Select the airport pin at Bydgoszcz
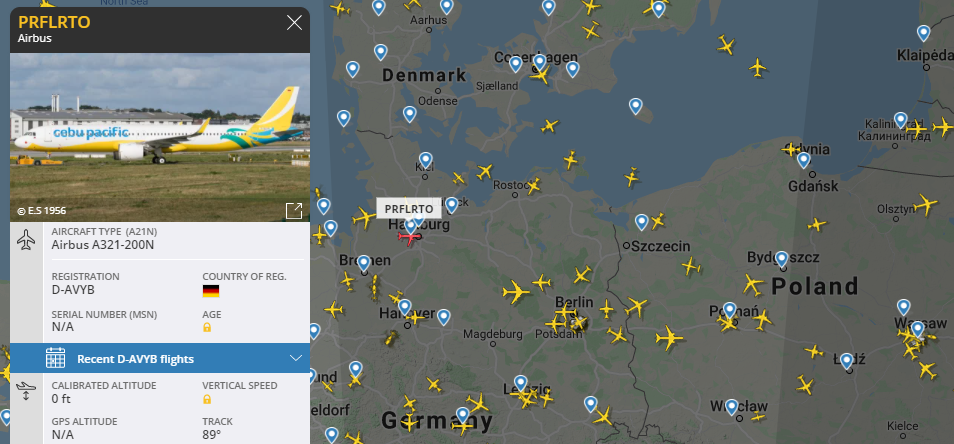954x444 pixels. 782,258
